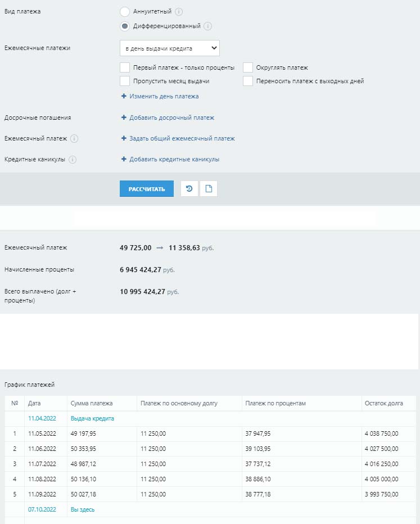This screenshot has height=524, width=420.
Task: Click the document export icon button
Action: pyautogui.click(x=209, y=189)
